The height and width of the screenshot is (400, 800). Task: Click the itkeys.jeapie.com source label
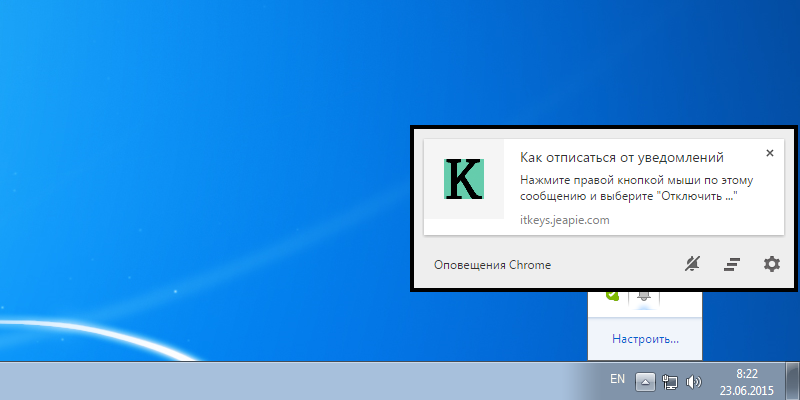(x=564, y=219)
